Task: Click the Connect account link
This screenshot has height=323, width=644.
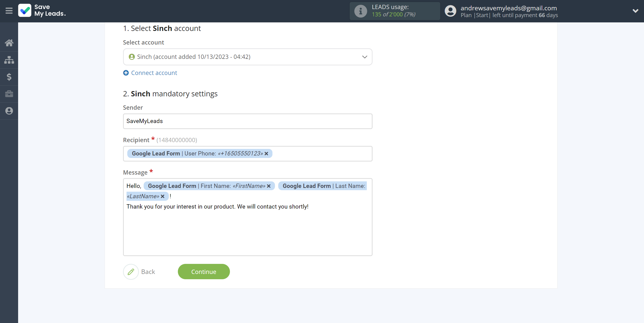Action: [x=154, y=73]
